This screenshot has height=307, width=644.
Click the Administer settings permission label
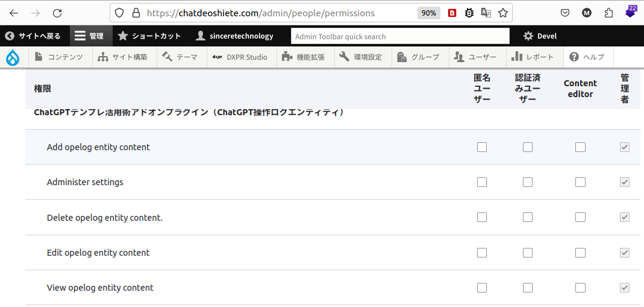85,182
